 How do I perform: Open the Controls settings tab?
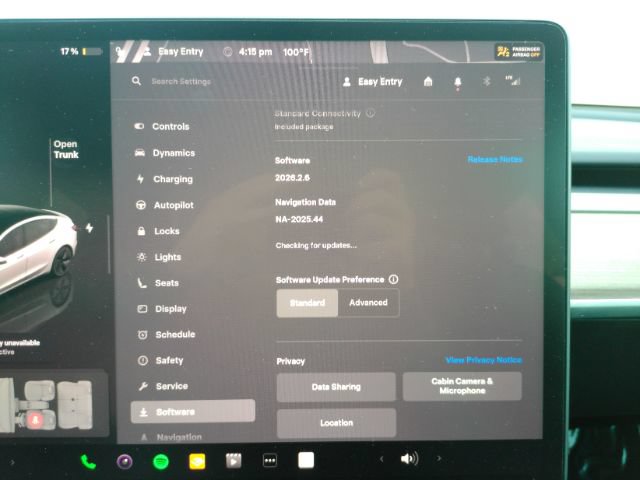[x=162, y=127]
